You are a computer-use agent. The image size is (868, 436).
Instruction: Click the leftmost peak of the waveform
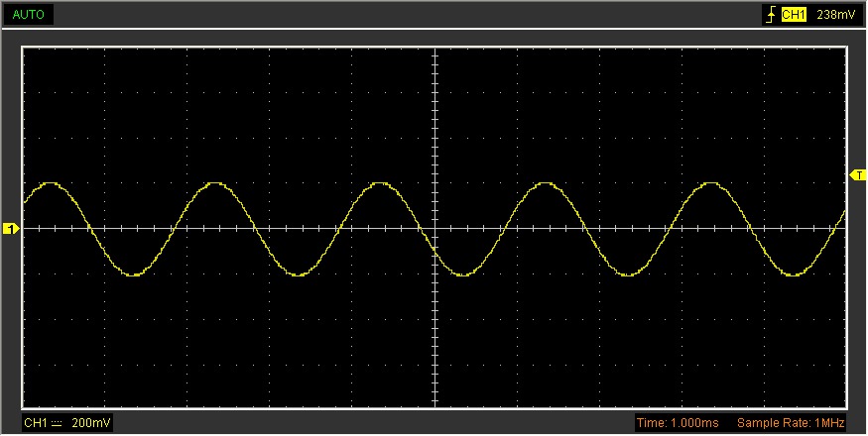52,183
